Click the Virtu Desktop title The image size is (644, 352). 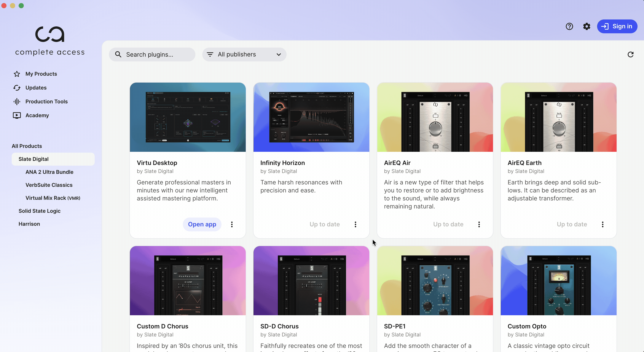157,163
